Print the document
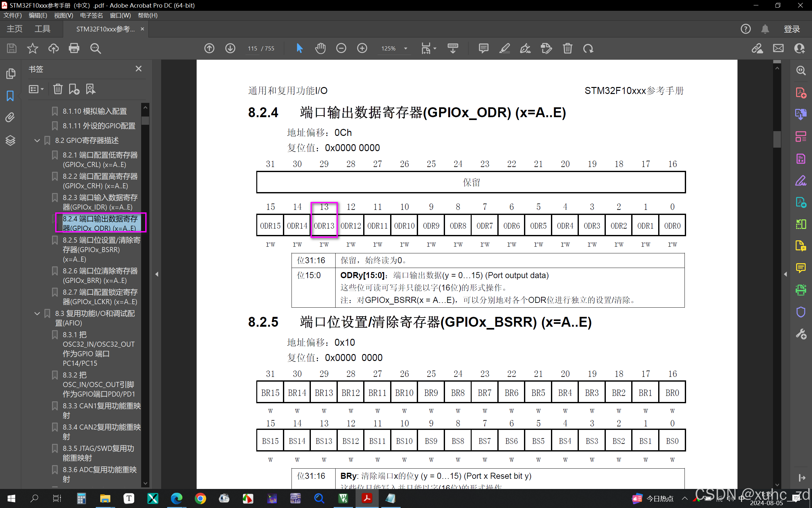The width and height of the screenshot is (812, 508). pos(74,48)
